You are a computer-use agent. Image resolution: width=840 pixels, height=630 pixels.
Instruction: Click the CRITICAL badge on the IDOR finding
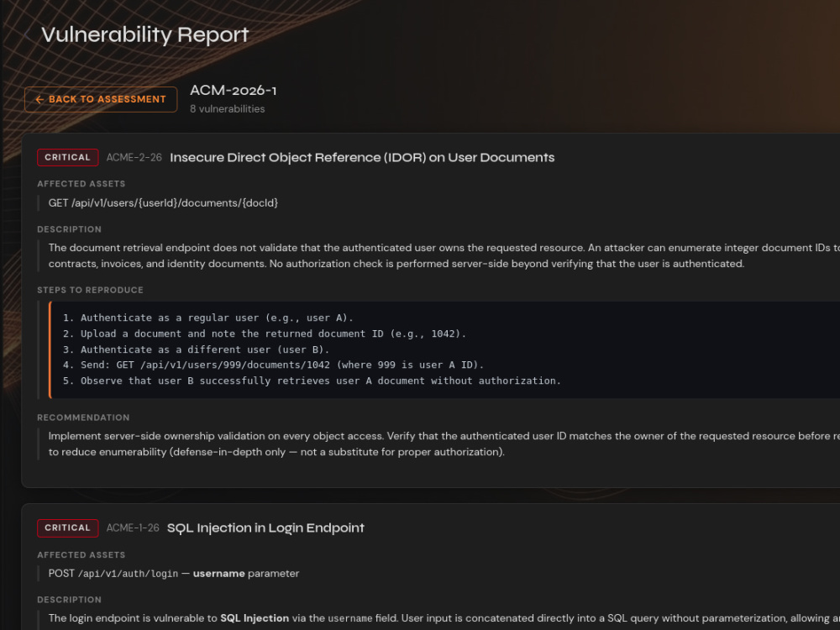[x=67, y=158]
